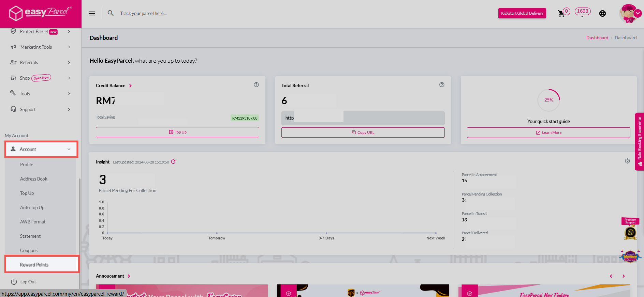The width and height of the screenshot is (644, 297).
Task: Open Statement page
Action: click(x=30, y=236)
